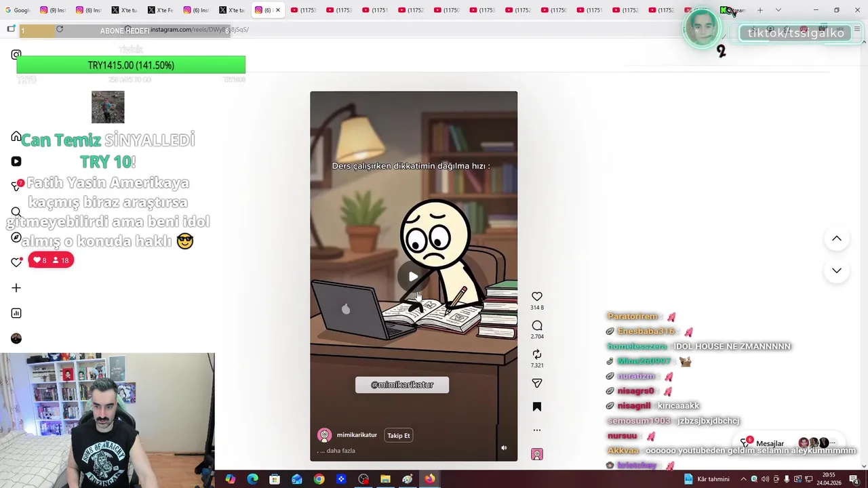
Task: Open Instagram home from the sidebar
Action: point(16,136)
